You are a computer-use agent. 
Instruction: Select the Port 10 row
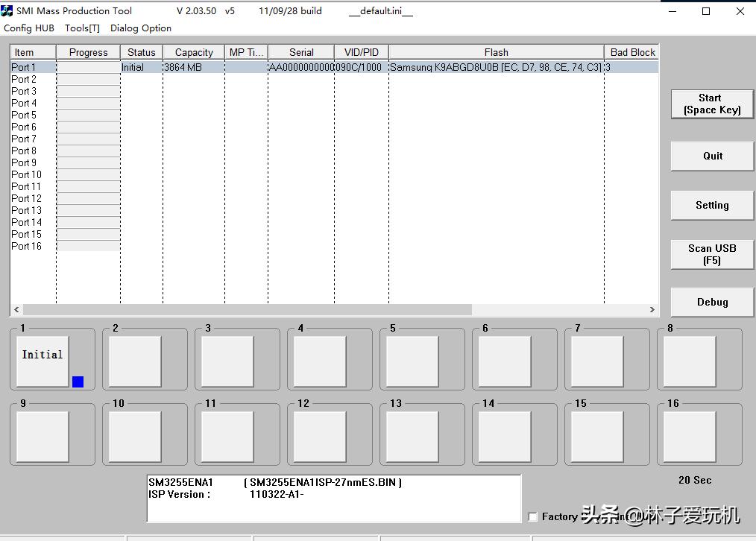(334, 174)
